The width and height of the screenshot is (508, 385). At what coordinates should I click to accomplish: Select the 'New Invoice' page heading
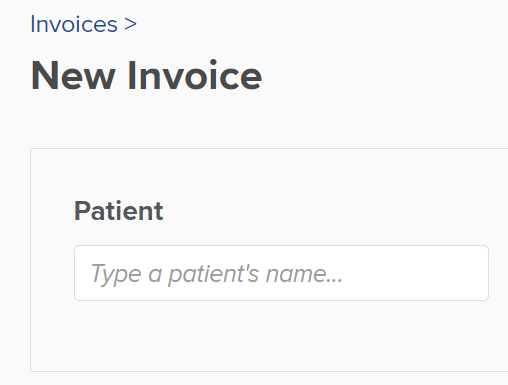(146, 76)
